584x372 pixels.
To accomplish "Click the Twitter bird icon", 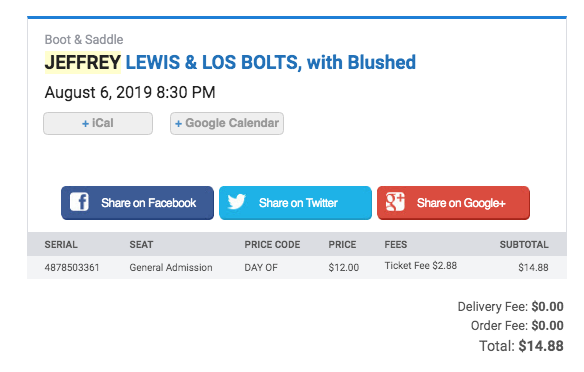I will tap(237, 201).
